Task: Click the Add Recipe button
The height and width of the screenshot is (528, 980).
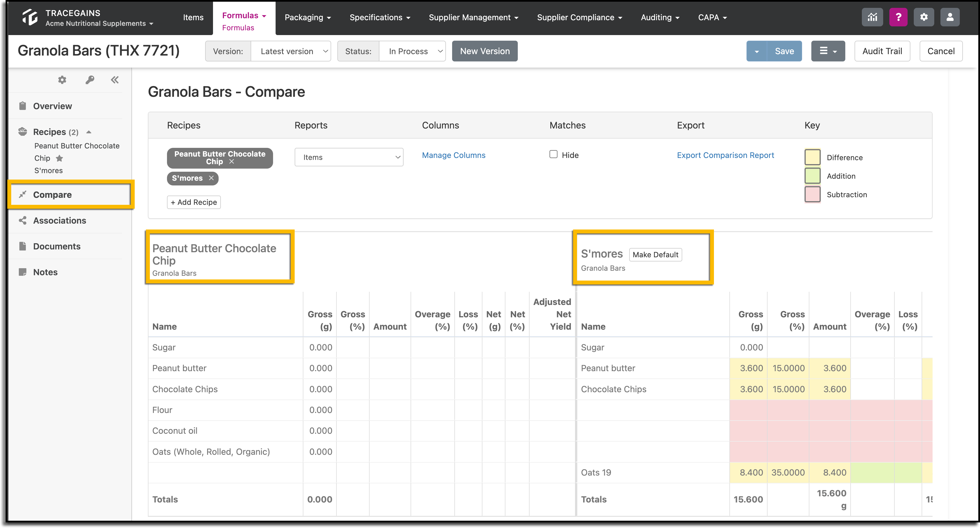Action: [x=194, y=202]
